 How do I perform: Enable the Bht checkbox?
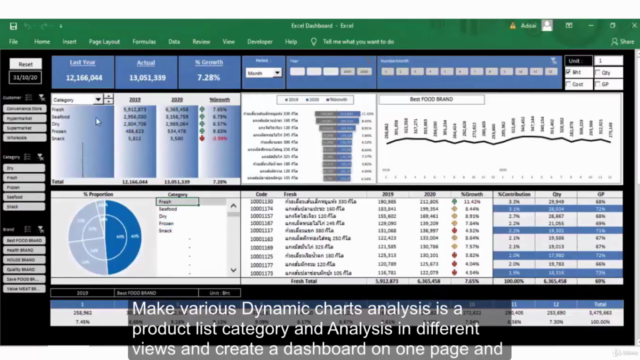(569, 72)
